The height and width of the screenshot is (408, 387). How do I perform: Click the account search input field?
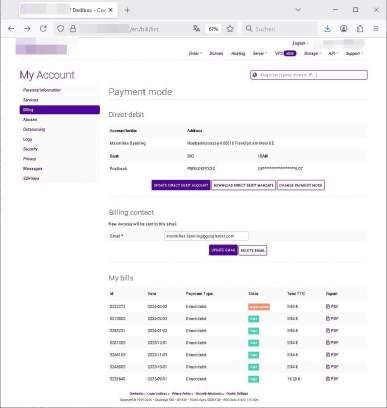click(309, 75)
